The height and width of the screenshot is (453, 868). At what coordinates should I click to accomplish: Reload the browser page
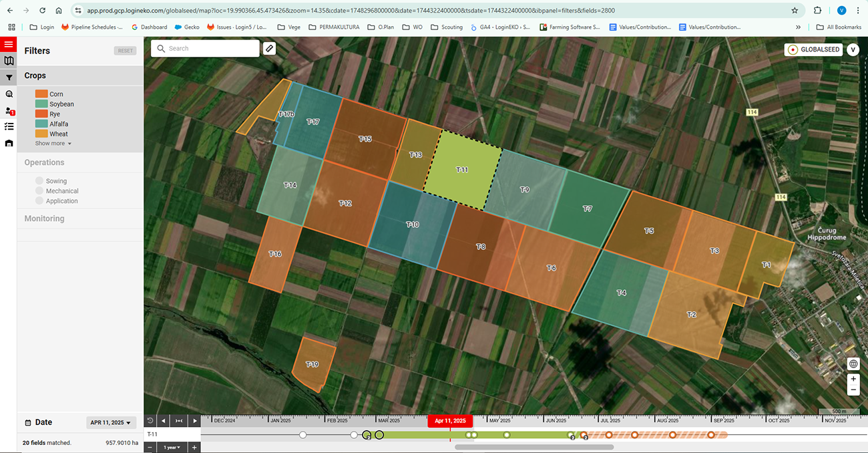(42, 11)
